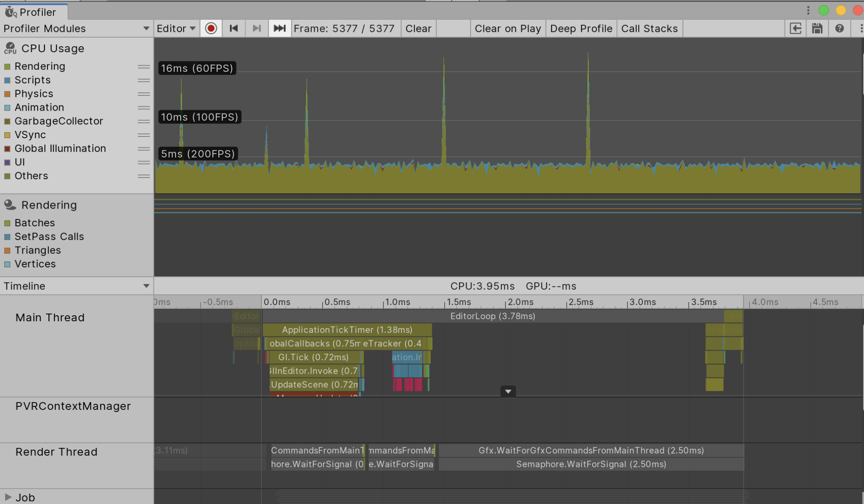Click the Clear button
864x504 pixels.
coord(418,28)
